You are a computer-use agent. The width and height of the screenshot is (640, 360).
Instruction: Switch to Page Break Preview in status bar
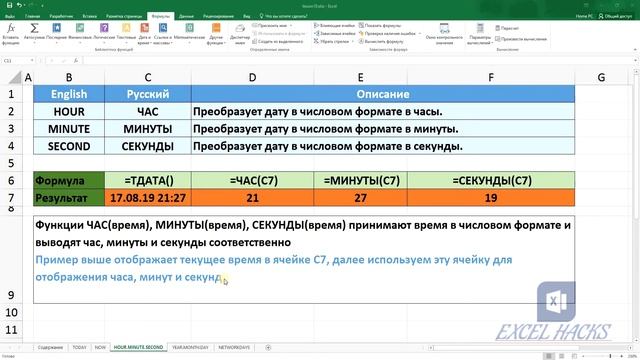pos(574,356)
